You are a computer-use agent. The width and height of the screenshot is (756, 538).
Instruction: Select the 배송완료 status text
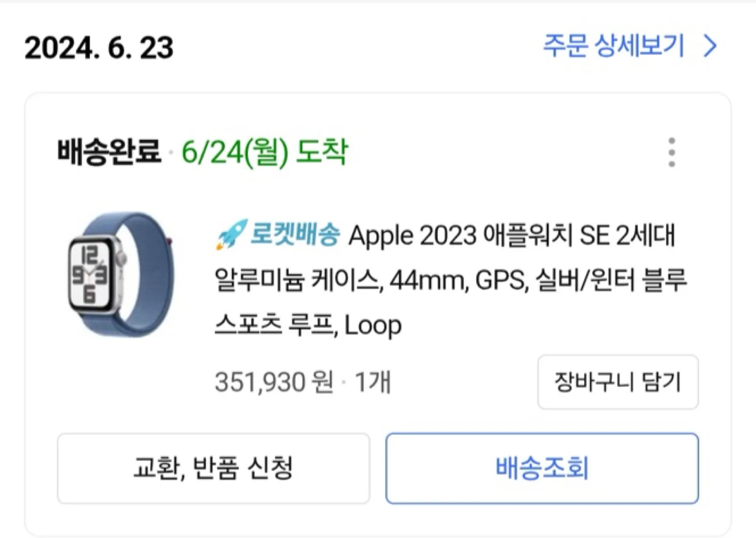(x=109, y=152)
